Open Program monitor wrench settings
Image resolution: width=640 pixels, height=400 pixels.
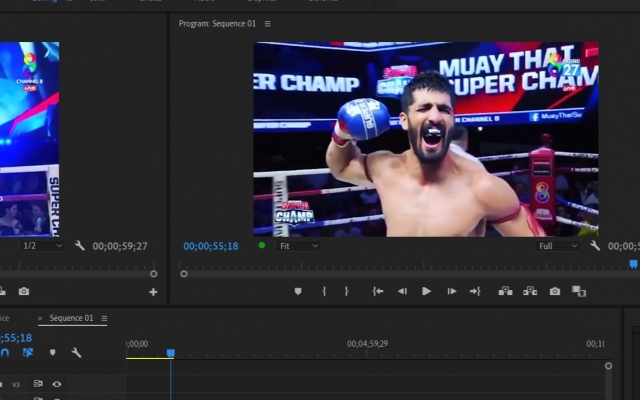tap(595, 245)
